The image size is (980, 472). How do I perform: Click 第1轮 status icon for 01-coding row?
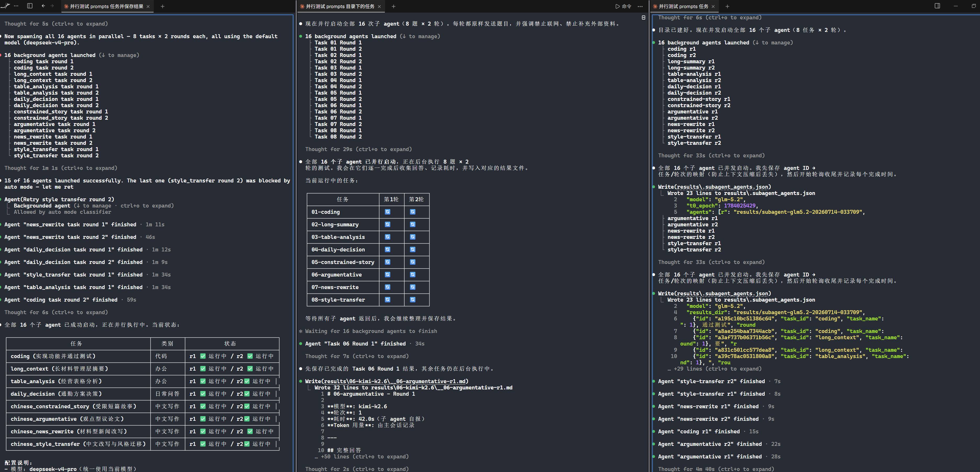387,212
